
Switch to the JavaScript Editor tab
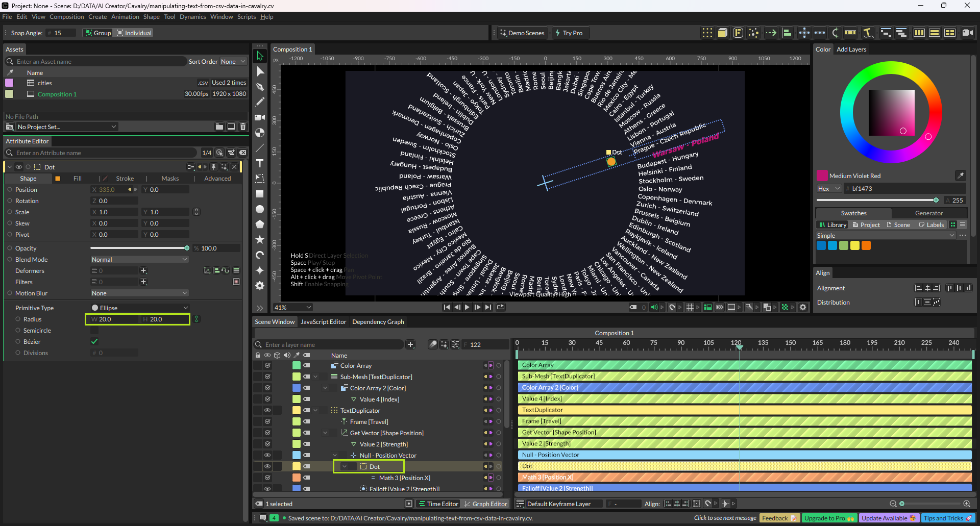click(323, 322)
